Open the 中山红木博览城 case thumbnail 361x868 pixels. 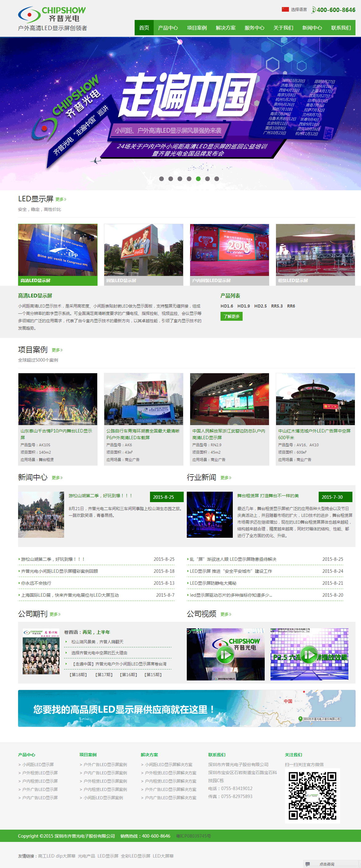click(x=315, y=399)
